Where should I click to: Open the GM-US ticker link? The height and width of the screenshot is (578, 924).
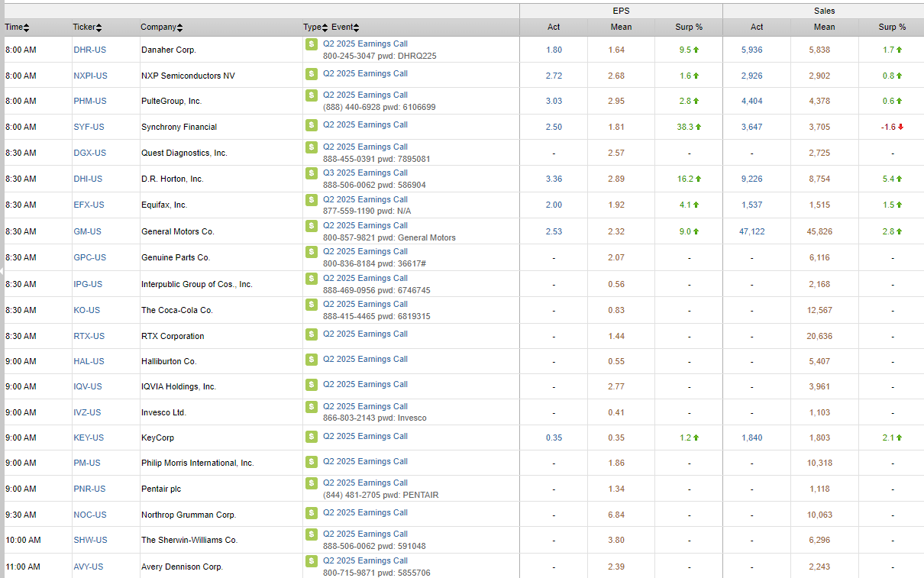click(x=87, y=231)
